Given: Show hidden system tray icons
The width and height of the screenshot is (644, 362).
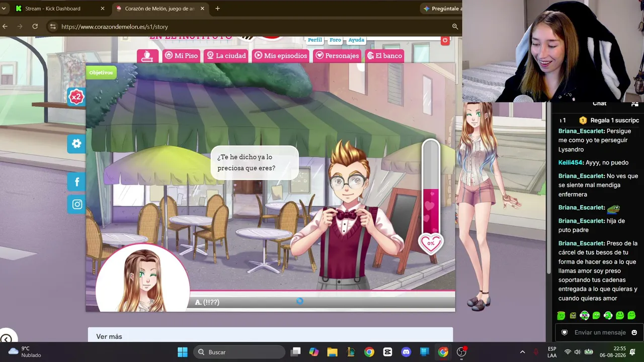Looking at the screenshot, I should (522, 352).
